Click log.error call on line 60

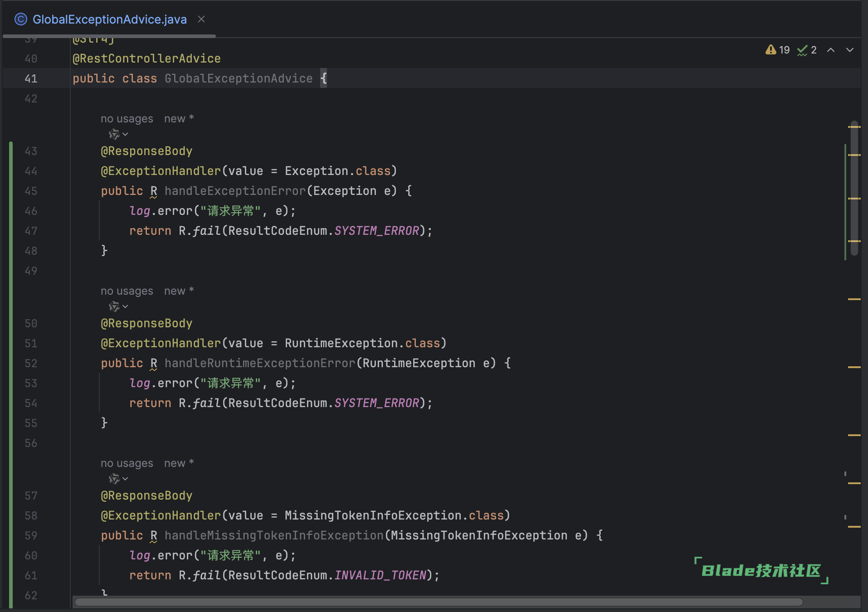[161, 555]
